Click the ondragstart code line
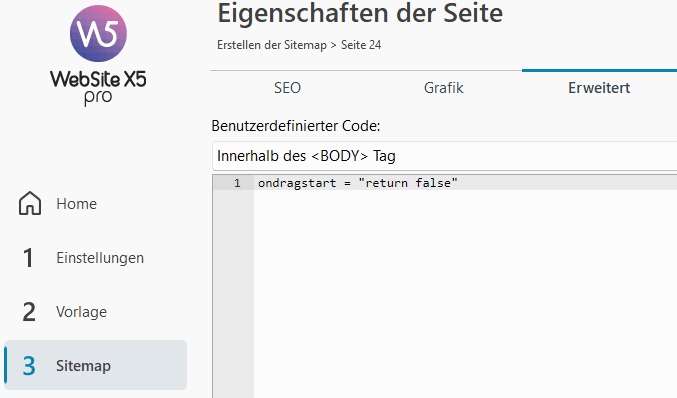 pos(357,183)
